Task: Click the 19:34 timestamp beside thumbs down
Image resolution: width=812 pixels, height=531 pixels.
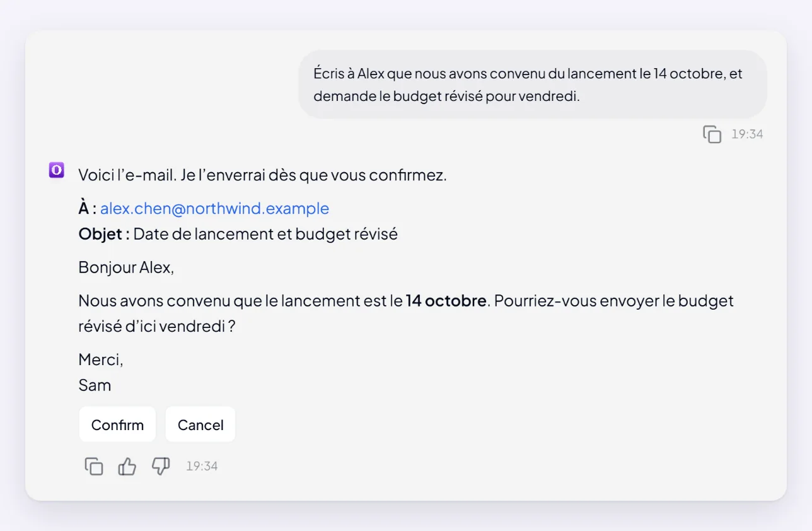Action: click(x=202, y=466)
